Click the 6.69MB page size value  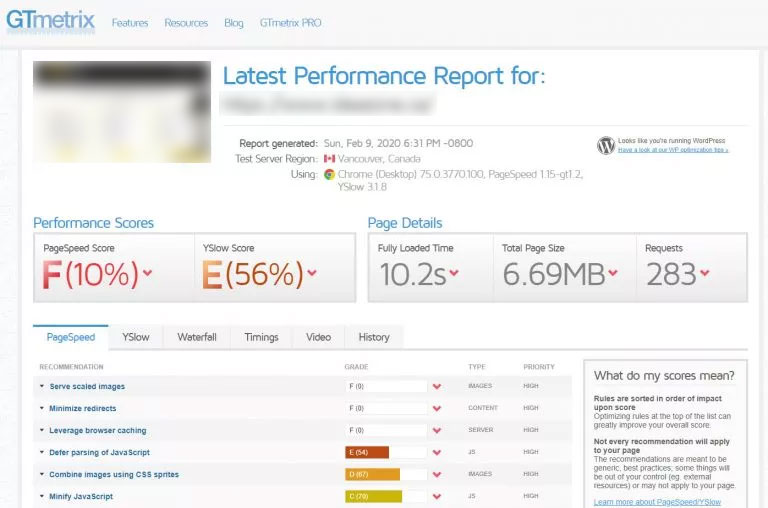point(554,274)
